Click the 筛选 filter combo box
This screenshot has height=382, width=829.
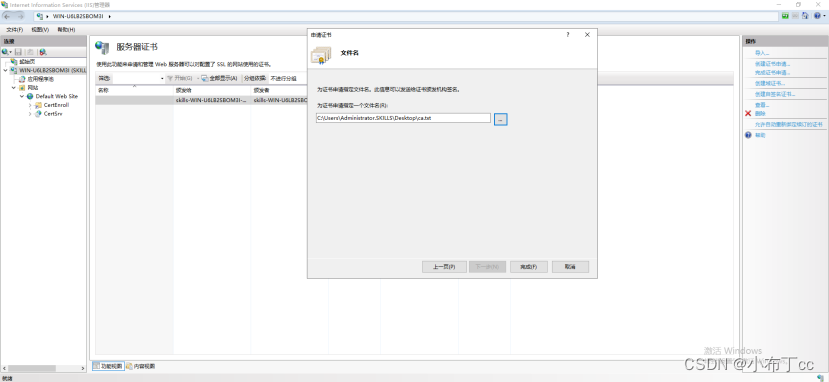click(139, 78)
